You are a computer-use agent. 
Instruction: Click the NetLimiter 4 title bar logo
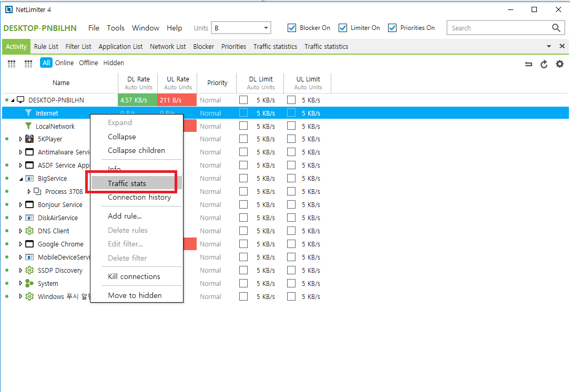point(9,9)
